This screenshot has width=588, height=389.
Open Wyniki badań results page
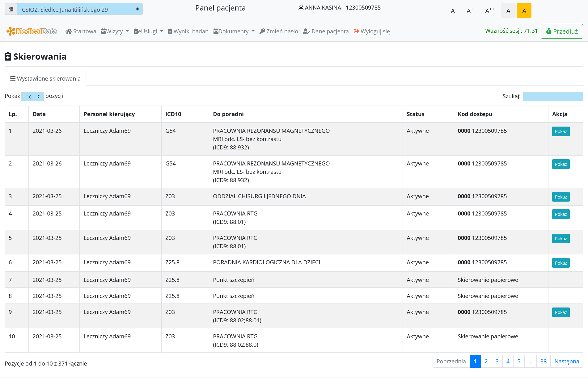pos(188,31)
